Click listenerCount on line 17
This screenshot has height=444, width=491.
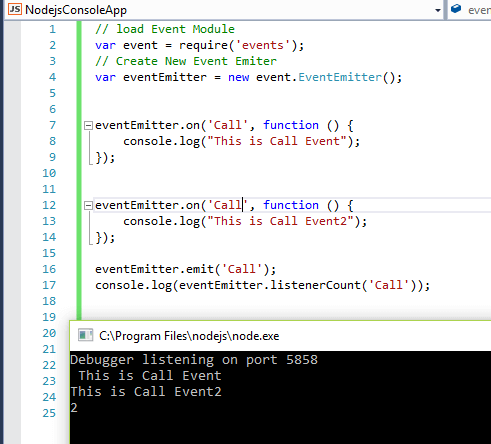(x=315, y=285)
